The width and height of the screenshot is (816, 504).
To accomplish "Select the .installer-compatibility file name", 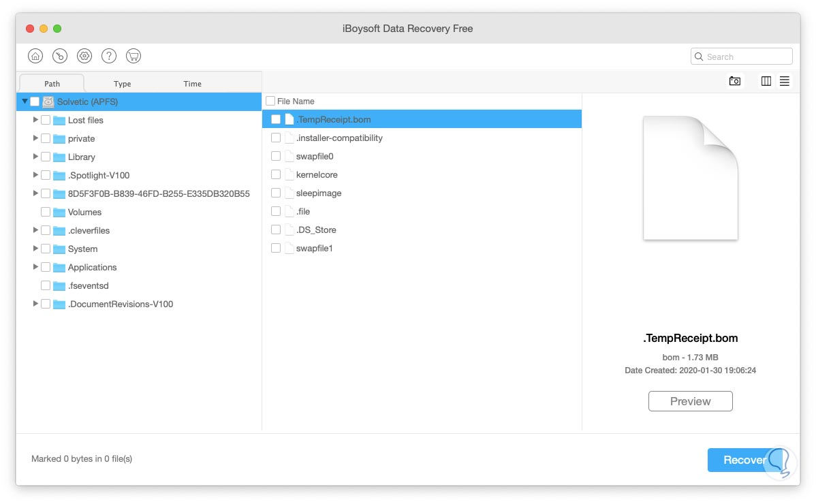I will [339, 138].
